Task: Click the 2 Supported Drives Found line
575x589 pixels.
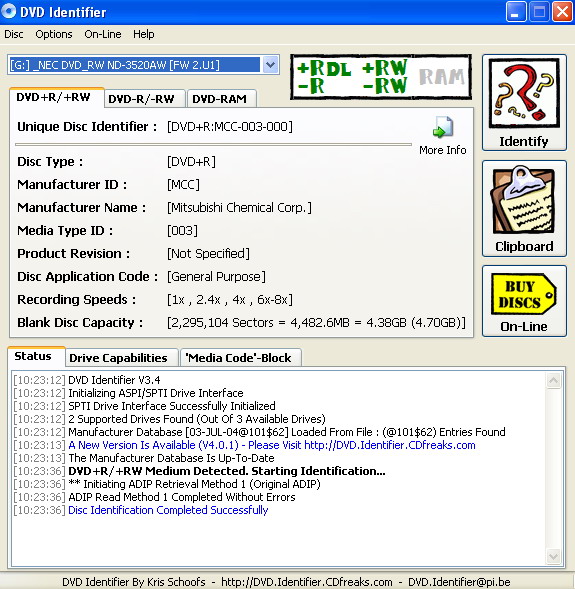Action: click(197, 419)
